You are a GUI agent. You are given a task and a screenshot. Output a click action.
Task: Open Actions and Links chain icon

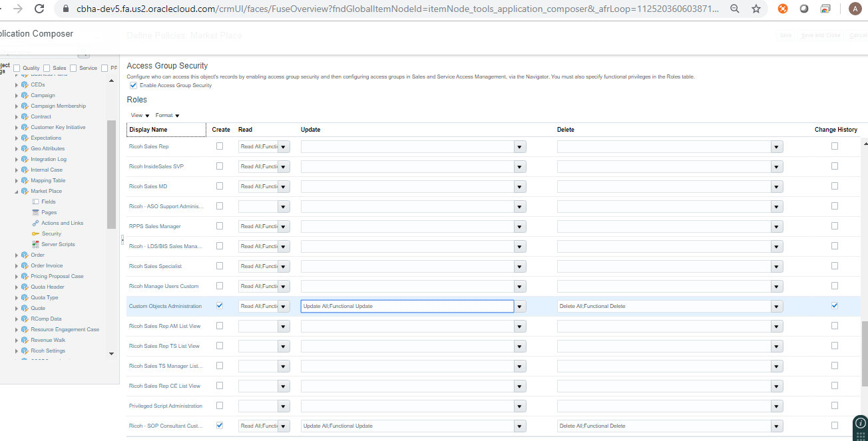pos(35,223)
